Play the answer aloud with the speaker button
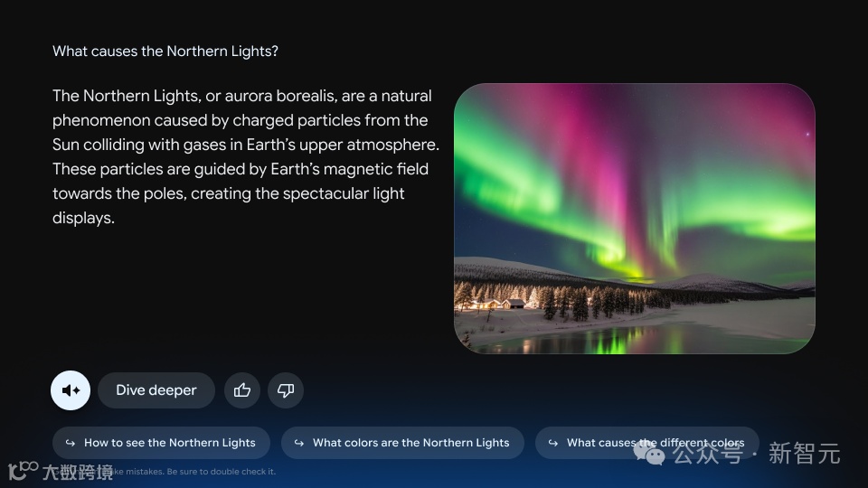 (71, 390)
